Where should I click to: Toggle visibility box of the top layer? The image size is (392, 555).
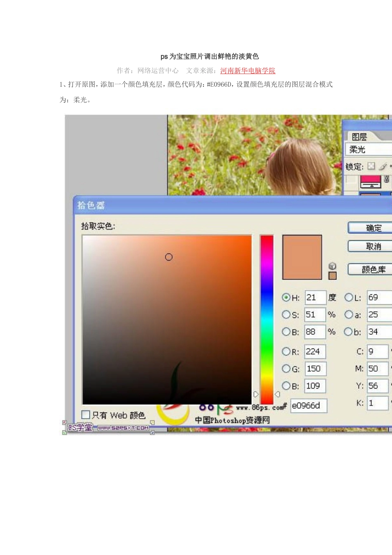[x=351, y=180]
